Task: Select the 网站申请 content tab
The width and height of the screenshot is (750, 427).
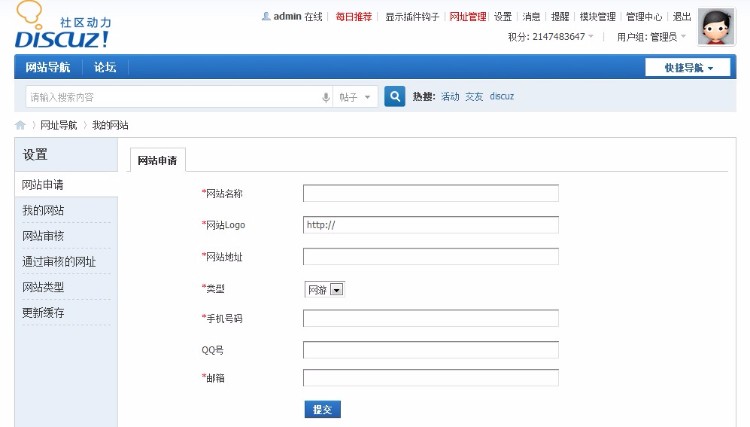Action: 157,161
